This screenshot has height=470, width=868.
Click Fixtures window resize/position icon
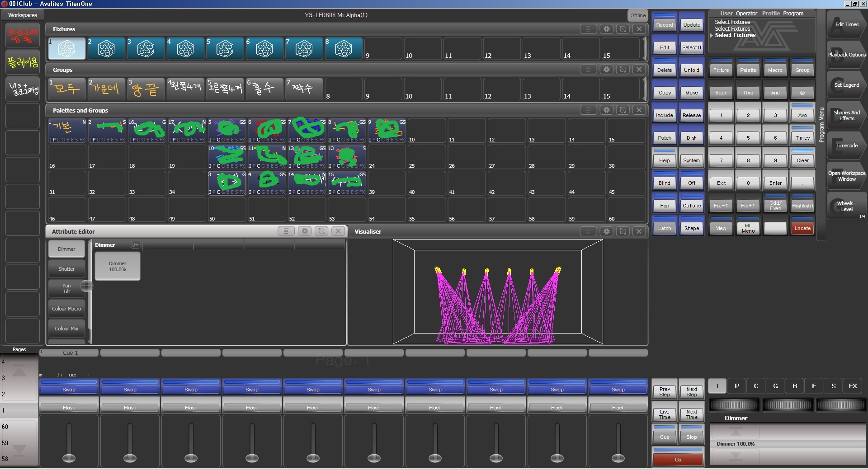[623, 29]
